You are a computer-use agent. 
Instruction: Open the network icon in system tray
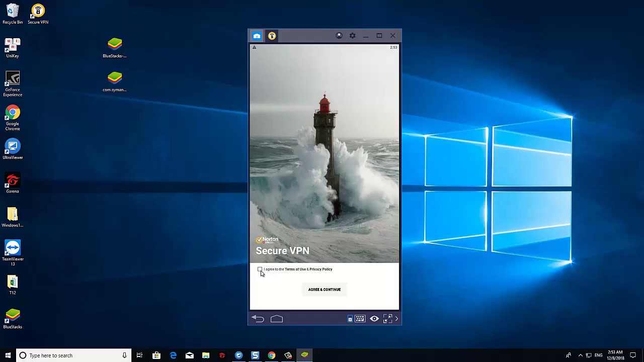tap(589, 355)
